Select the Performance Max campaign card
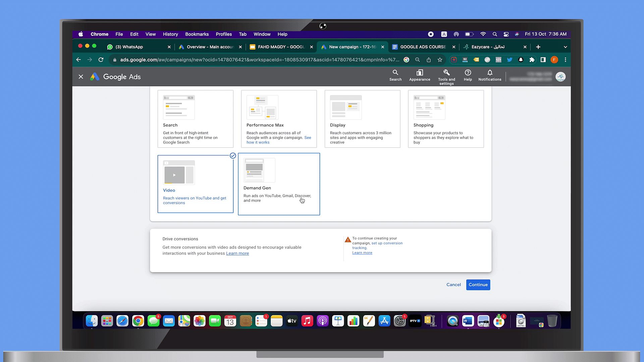This screenshot has height=362, width=644. pos(279,119)
